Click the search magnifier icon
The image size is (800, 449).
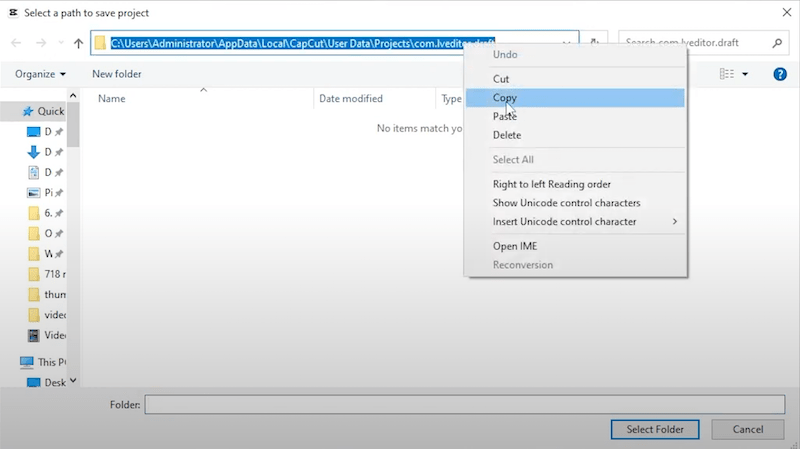tap(777, 43)
